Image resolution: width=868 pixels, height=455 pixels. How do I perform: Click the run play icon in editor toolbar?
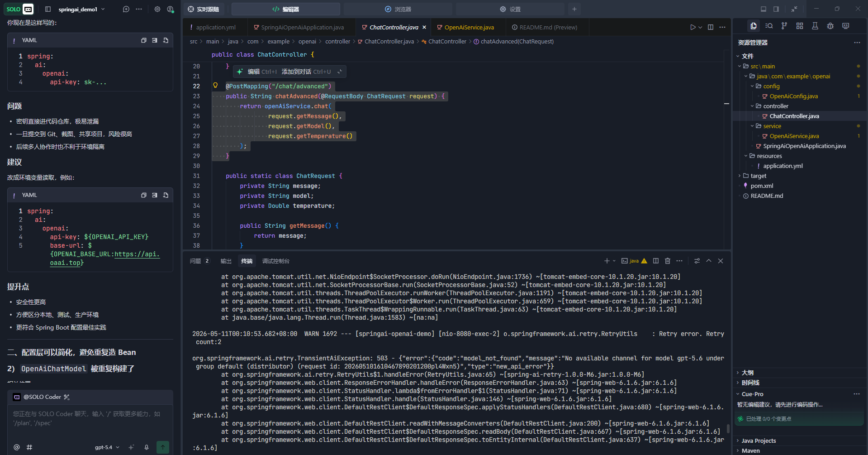(693, 27)
